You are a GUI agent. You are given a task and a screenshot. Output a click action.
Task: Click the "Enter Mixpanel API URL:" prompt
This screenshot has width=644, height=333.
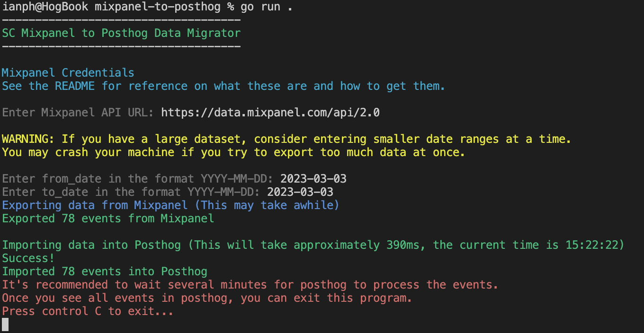coord(78,113)
